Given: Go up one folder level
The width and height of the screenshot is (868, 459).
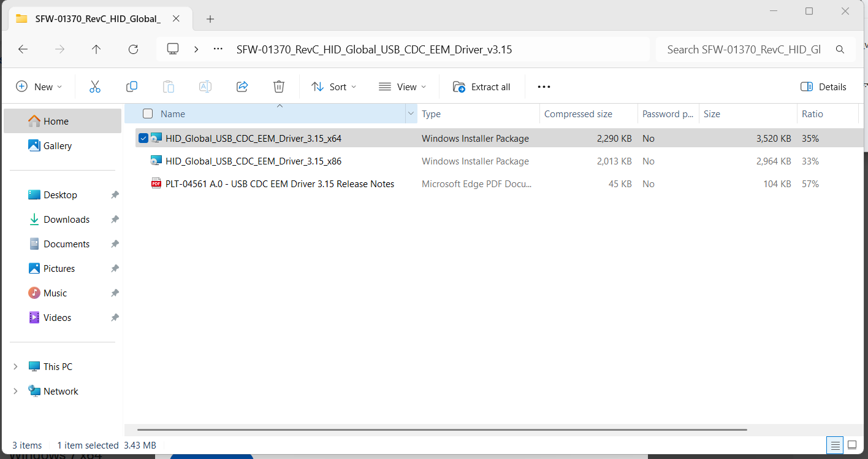Looking at the screenshot, I should [96, 50].
